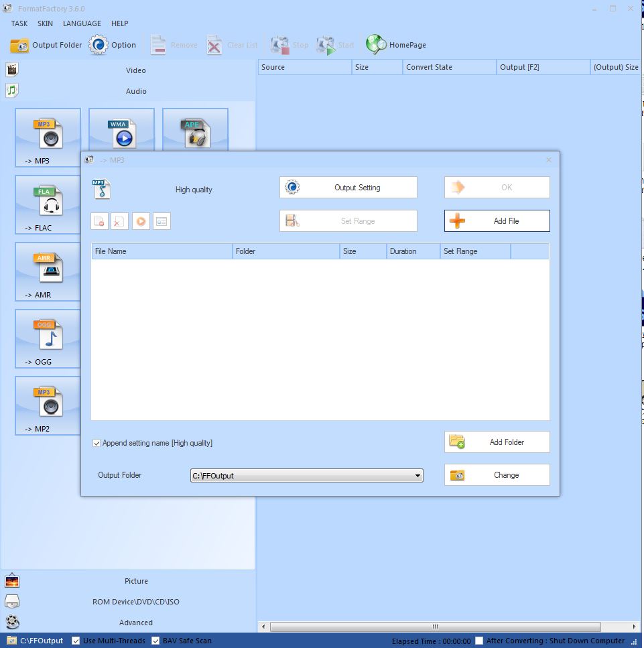
Task: Open HomePage globe icon
Action: (x=376, y=45)
